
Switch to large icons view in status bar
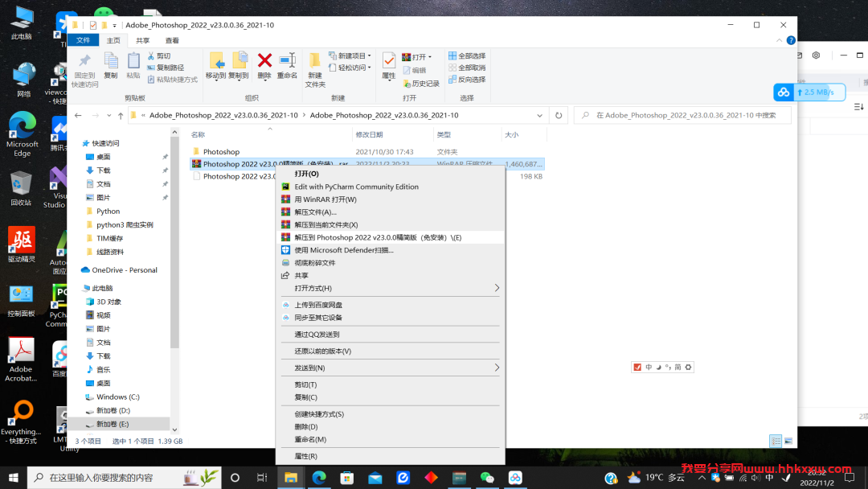click(x=788, y=441)
